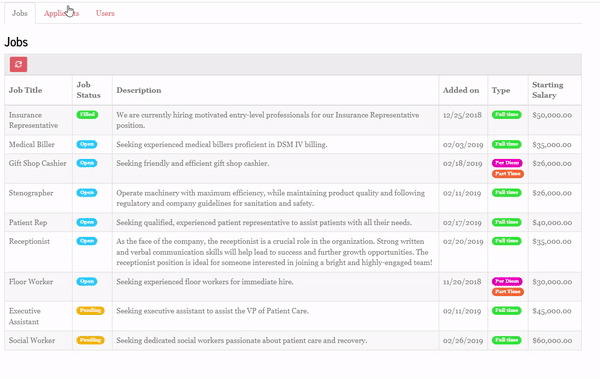Click the date 11/20/2018
This screenshot has width=600, height=379.
point(462,282)
